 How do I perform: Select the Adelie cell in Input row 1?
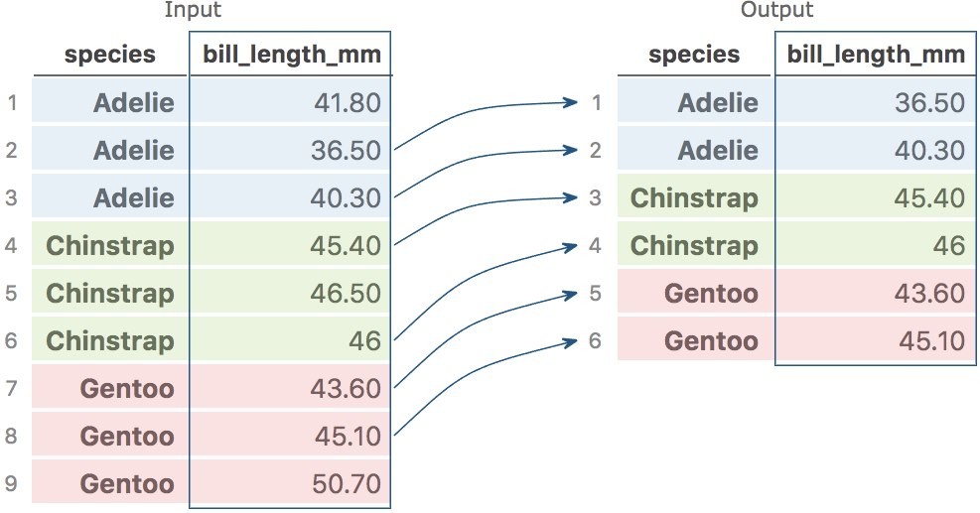coord(134,103)
